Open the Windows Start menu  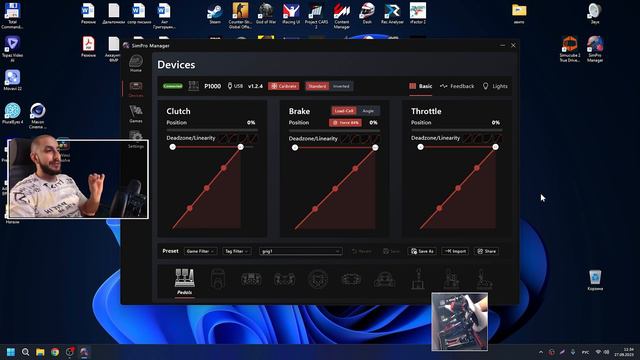point(11,352)
